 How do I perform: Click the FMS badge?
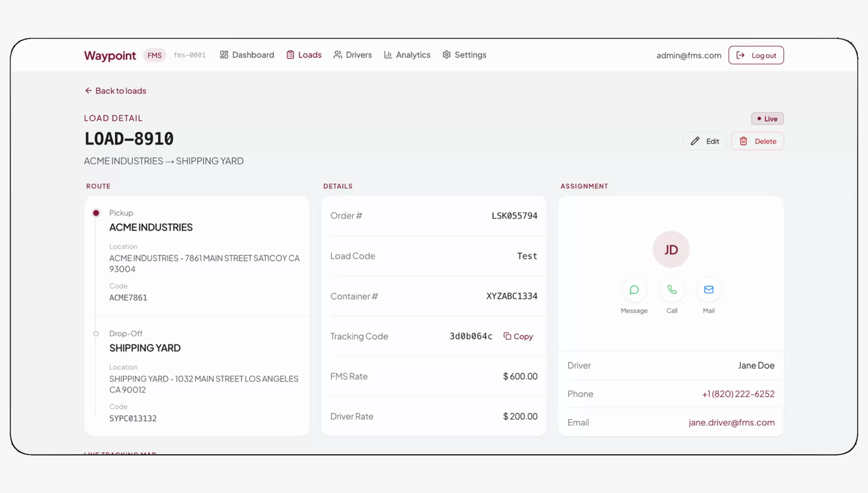pyautogui.click(x=155, y=55)
